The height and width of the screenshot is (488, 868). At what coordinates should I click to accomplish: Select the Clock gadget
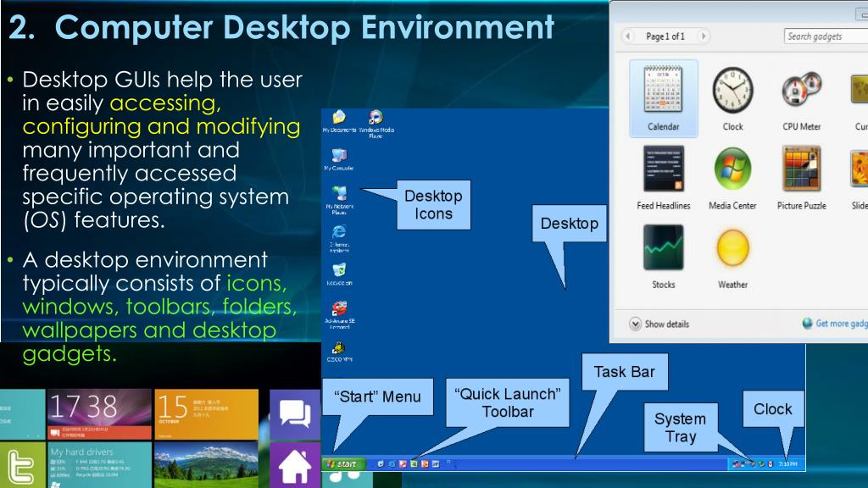point(732,98)
